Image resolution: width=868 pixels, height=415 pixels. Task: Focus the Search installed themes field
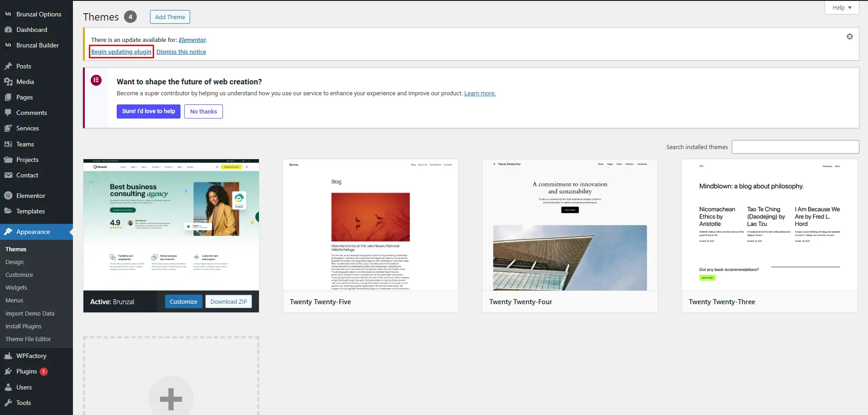click(x=796, y=147)
